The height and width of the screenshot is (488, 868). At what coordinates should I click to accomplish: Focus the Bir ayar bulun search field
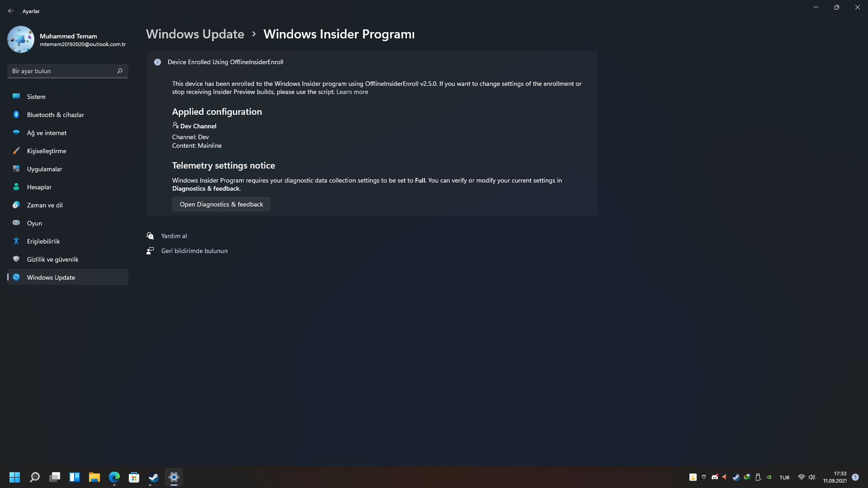[x=68, y=71]
